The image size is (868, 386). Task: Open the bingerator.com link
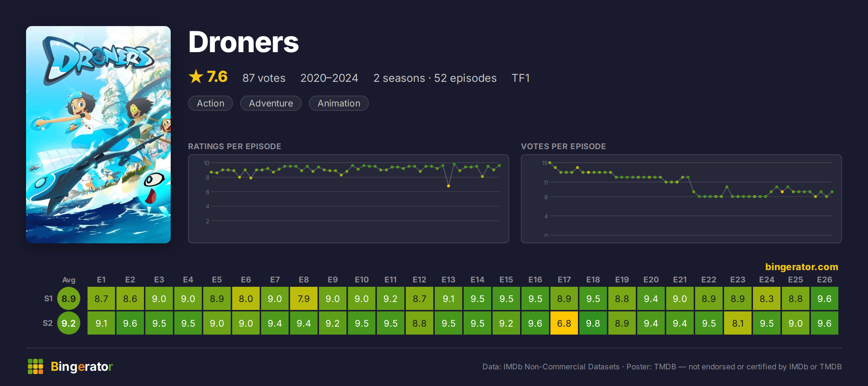click(801, 267)
